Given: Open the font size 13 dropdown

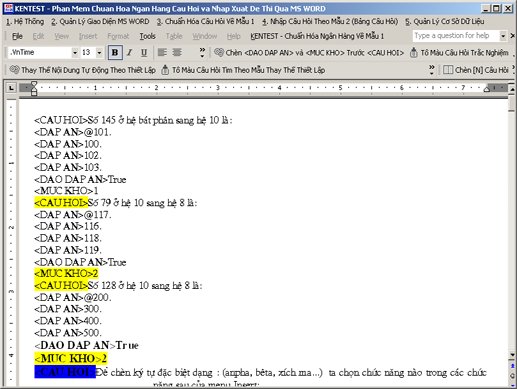Looking at the screenshot, I should tap(99, 53).
